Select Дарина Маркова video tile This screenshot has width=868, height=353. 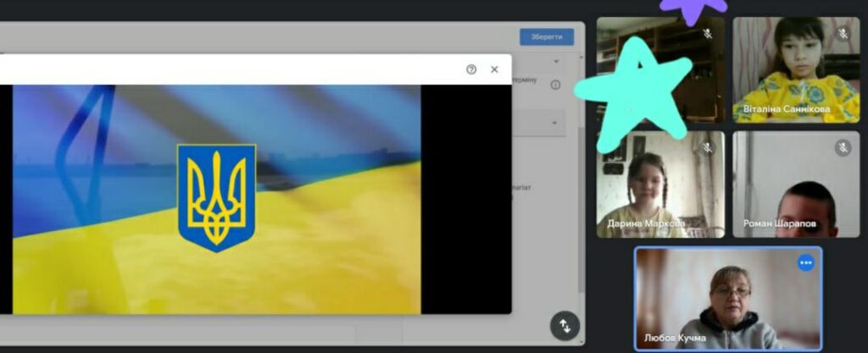tap(660, 185)
